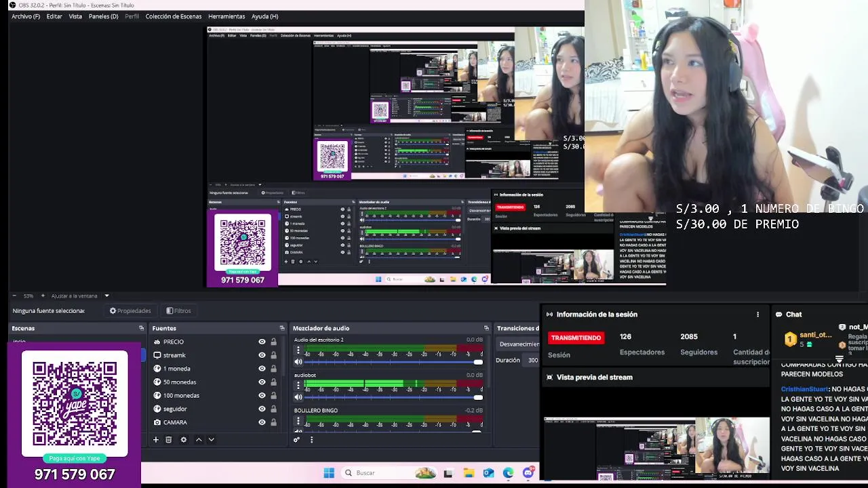Undock the Escenas panel

pyautogui.click(x=141, y=328)
